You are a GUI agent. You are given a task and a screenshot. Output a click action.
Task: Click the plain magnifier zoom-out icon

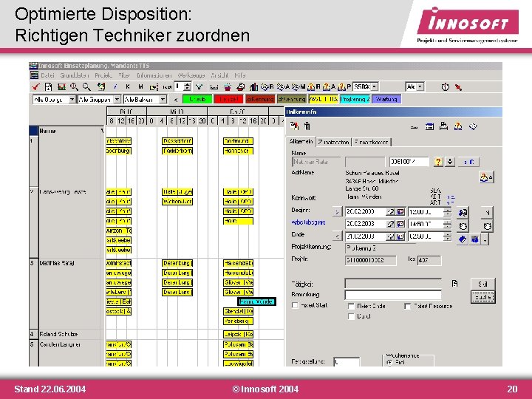(87, 87)
